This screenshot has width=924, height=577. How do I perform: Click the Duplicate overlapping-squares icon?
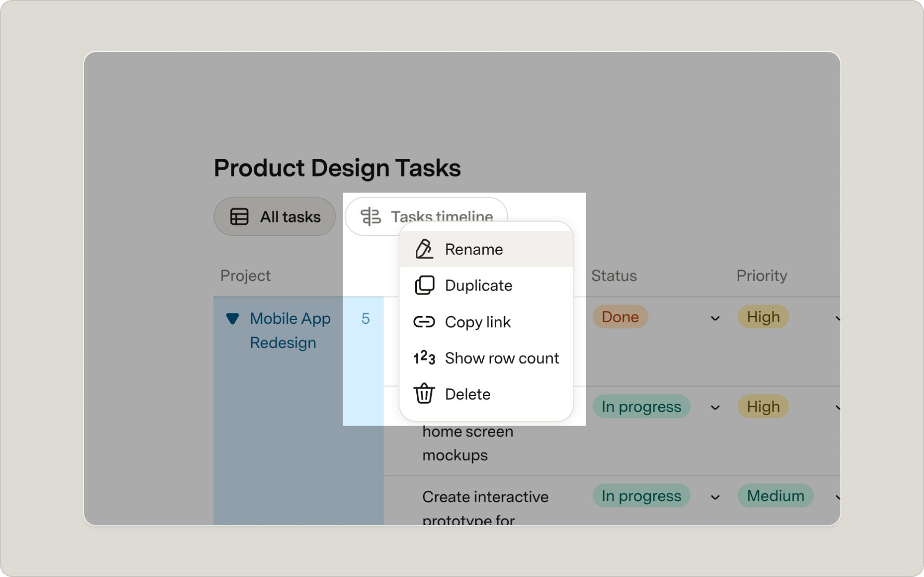point(424,285)
